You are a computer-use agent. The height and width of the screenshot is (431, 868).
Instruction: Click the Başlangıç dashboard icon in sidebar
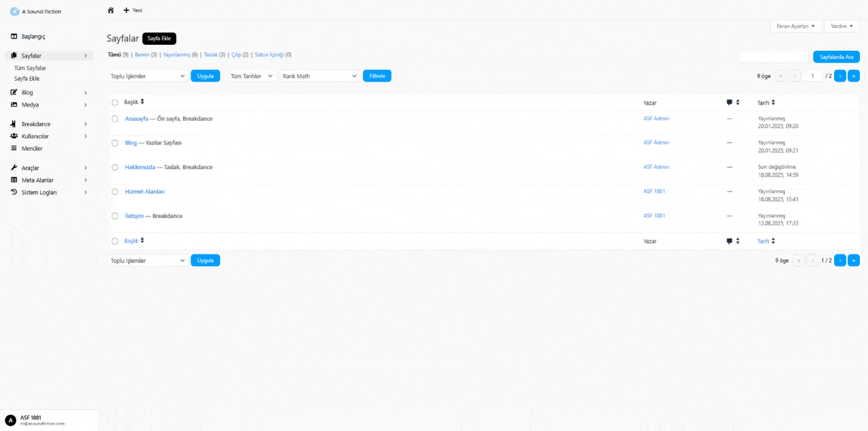point(14,36)
